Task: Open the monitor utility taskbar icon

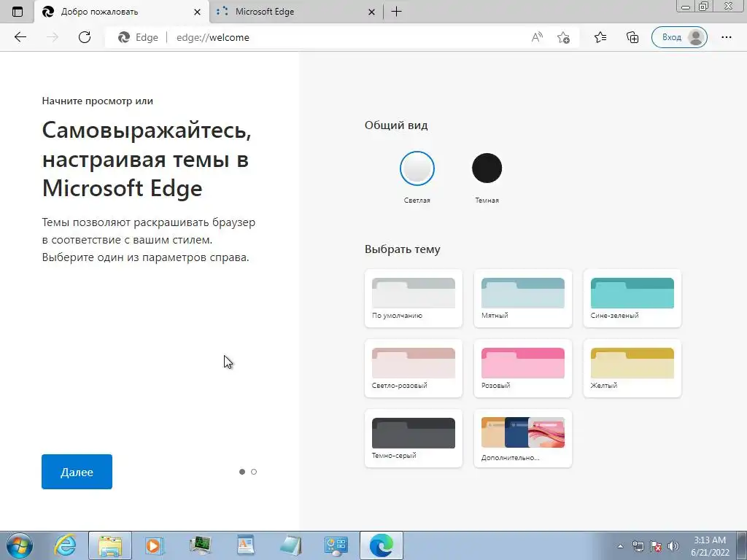Action: tap(200, 545)
